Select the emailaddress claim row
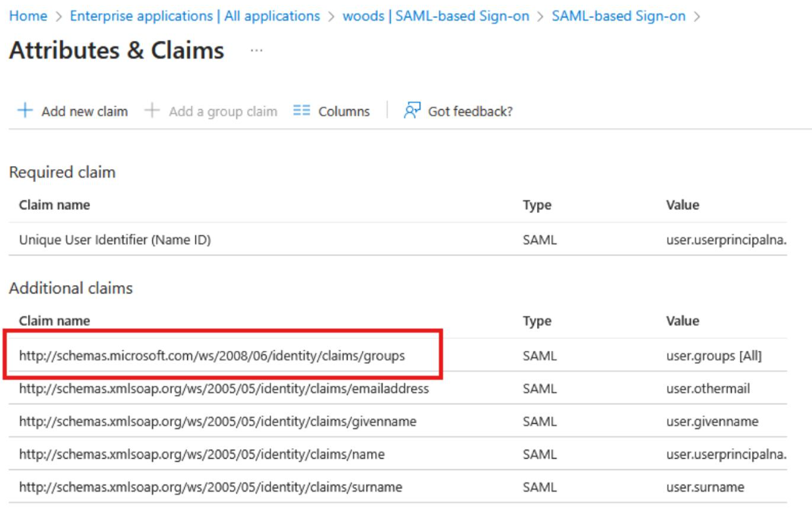The image size is (812, 508). pyautogui.click(x=223, y=389)
